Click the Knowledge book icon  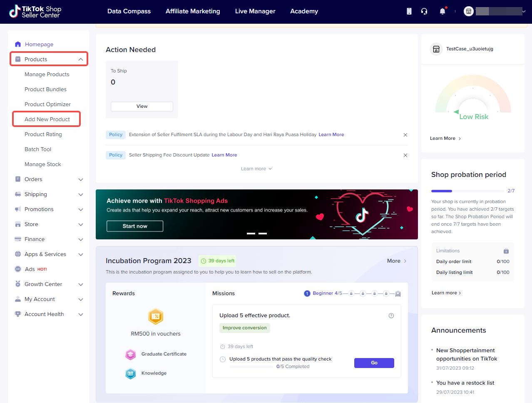tap(131, 373)
